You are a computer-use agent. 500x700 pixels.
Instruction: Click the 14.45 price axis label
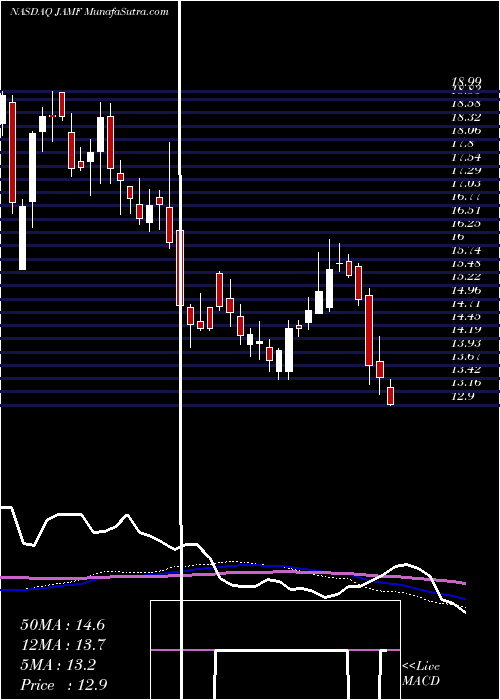coord(466,317)
